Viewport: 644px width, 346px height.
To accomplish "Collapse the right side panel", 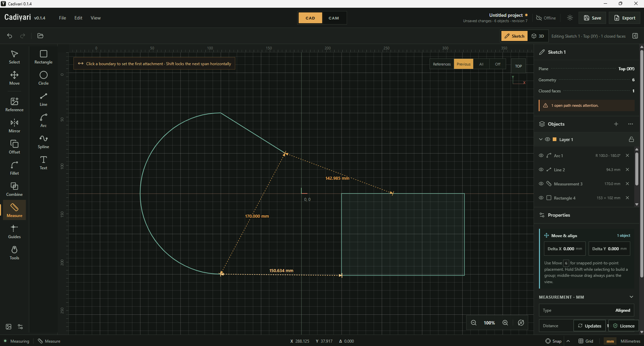I will (635, 36).
